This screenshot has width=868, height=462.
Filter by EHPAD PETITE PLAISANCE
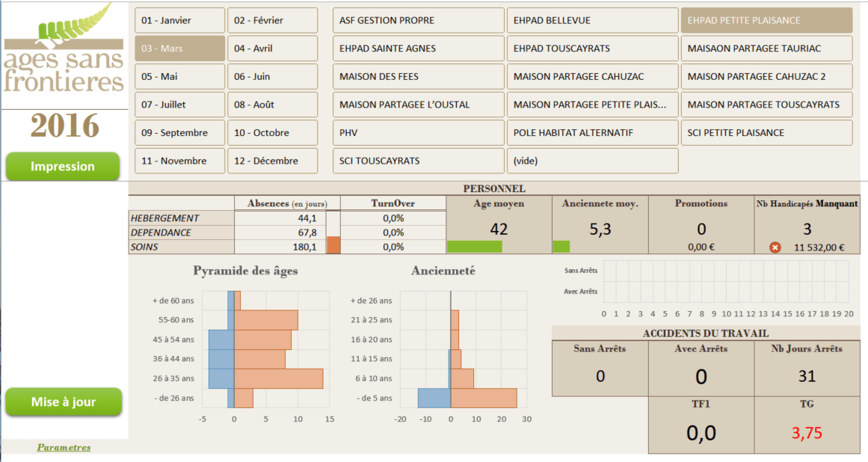point(766,21)
